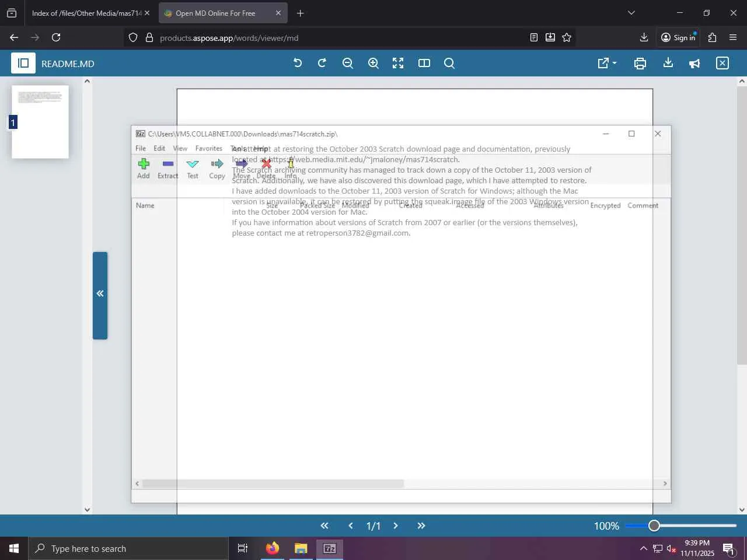
Task: Switch to the Index of /files tab
Action: point(88,13)
